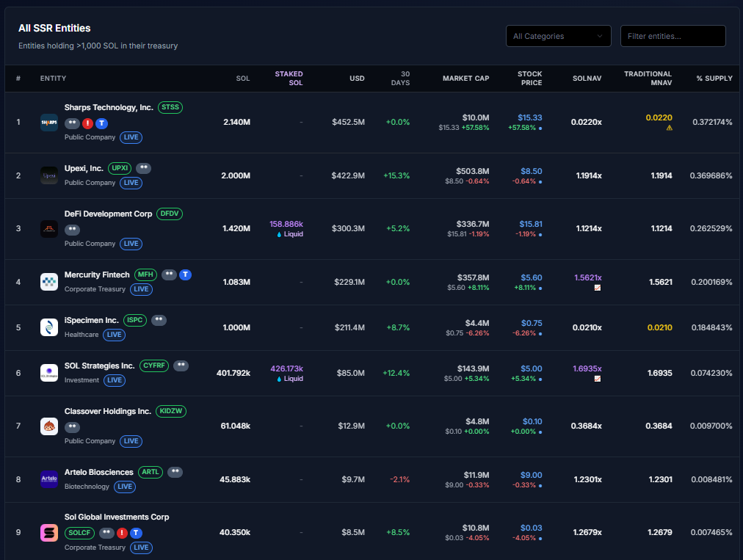
Task: Click the red alert icon beside Sharps Technology
Action: click(87, 123)
